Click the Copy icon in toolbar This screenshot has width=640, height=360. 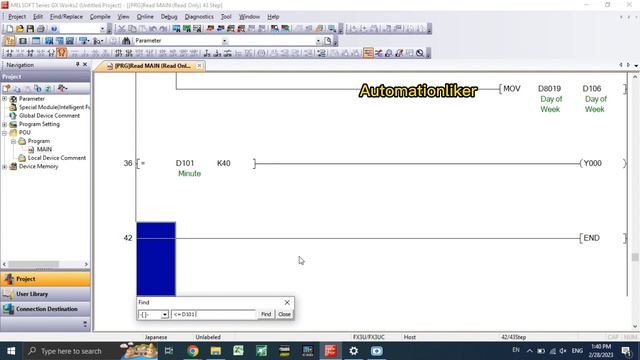pyautogui.click(x=132, y=29)
